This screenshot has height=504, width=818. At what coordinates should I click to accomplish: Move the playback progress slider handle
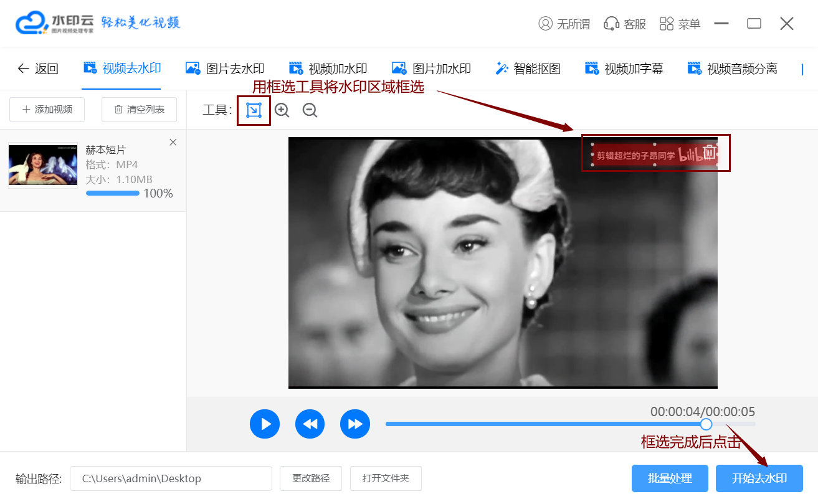click(x=706, y=424)
